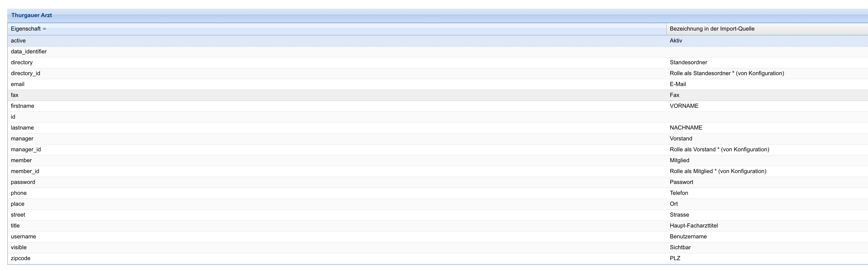The image size is (868, 271).
Task: Click the Haupt-Facharzttitel cell
Action: tap(693, 226)
